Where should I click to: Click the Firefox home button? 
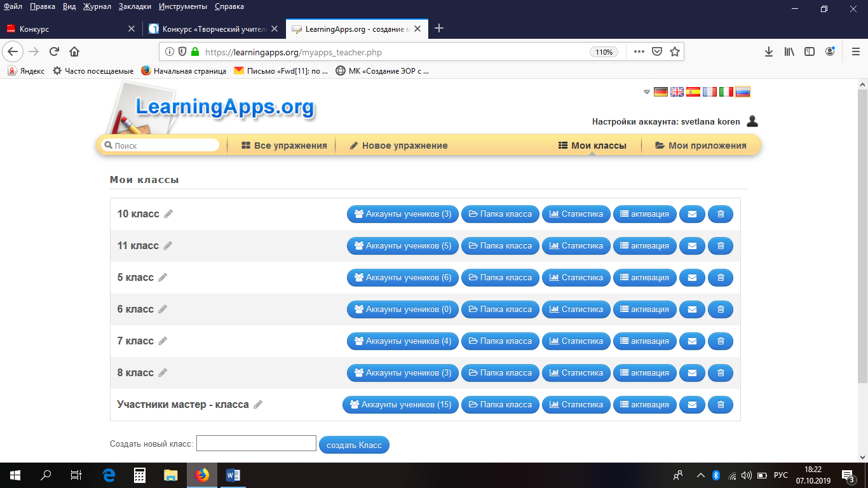(x=74, y=52)
